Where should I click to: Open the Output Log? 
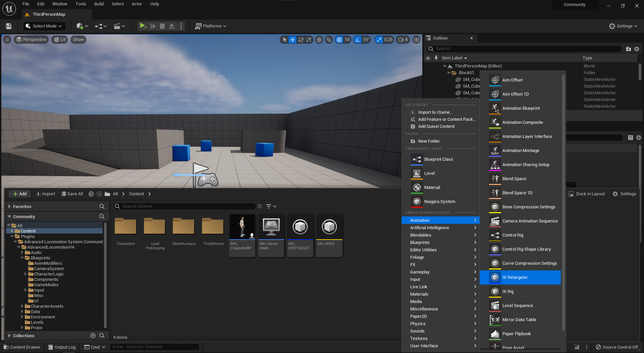coord(62,347)
